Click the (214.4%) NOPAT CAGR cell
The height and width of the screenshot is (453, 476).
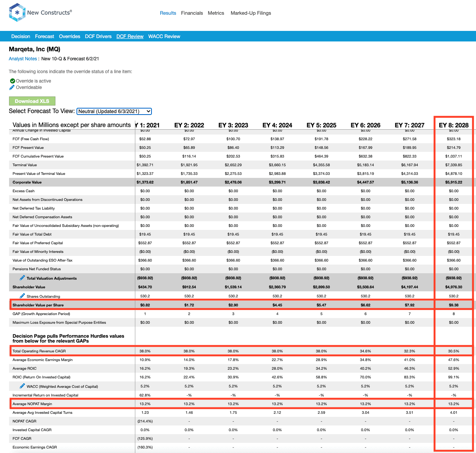(145, 421)
